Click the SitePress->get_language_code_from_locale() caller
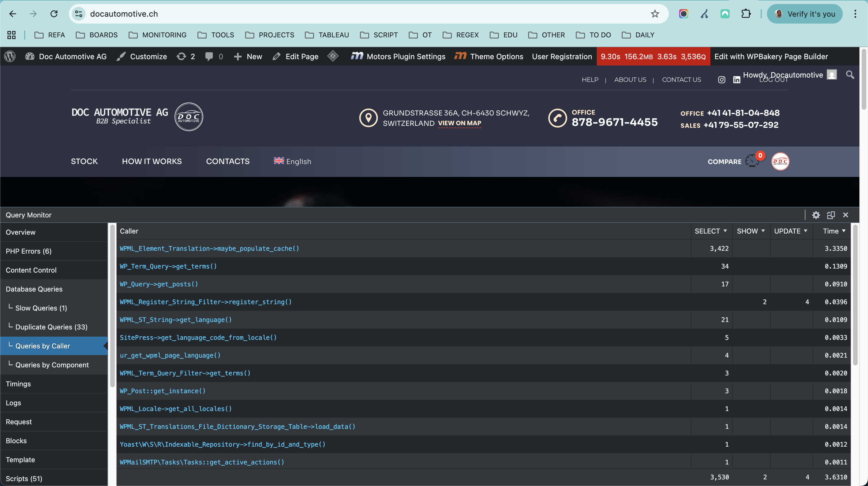The height and width of the screenshot is (486, 868). click(x=198, y=337)
